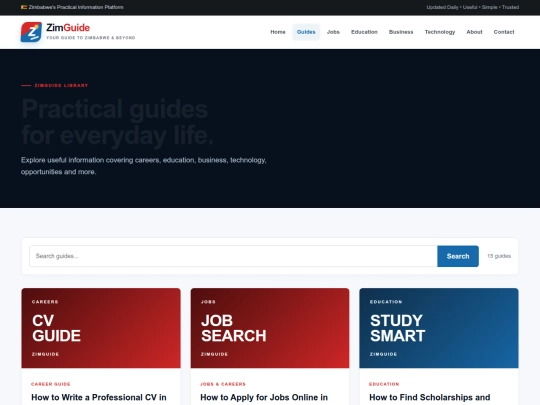The image size is (540, 405).
Task: Click the ZimGuide brand name text
Action: tap(68, 28)
